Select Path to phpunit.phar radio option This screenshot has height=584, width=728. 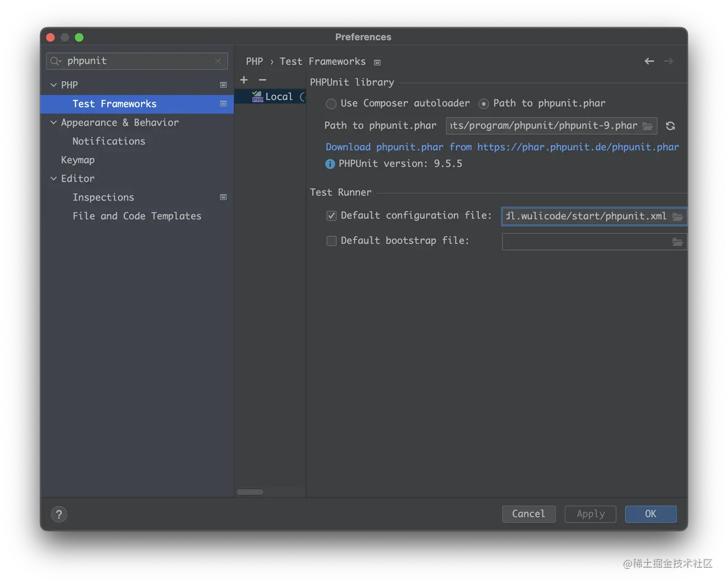coord(483,104)
